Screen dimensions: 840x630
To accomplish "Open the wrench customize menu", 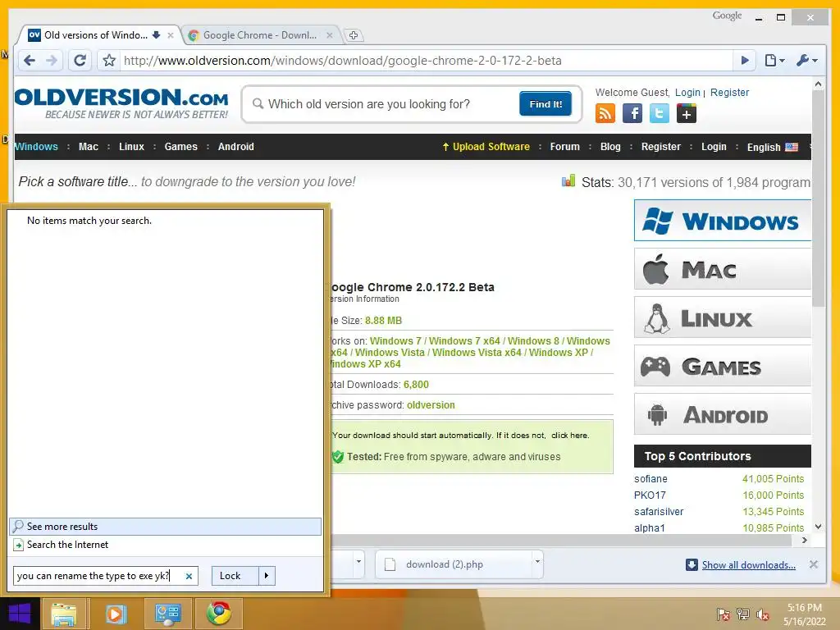I will tap(806, 61).
